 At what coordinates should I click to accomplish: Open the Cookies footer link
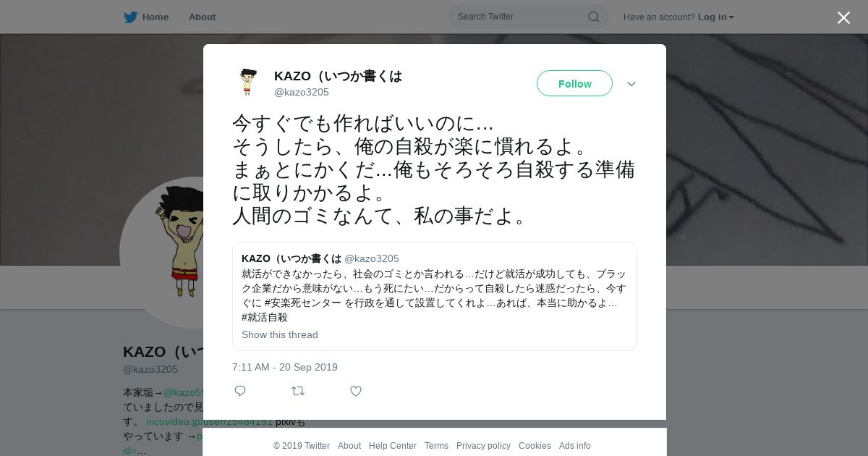535,446
